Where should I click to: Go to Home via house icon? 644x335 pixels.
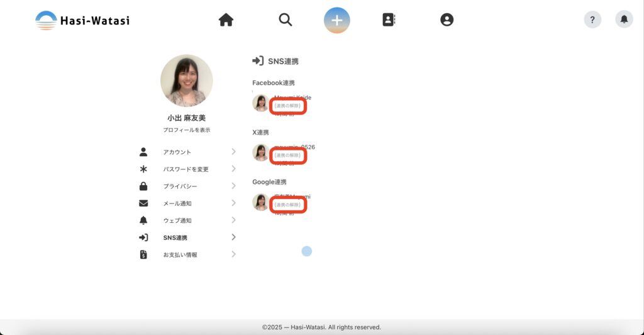tap(226, 20)
